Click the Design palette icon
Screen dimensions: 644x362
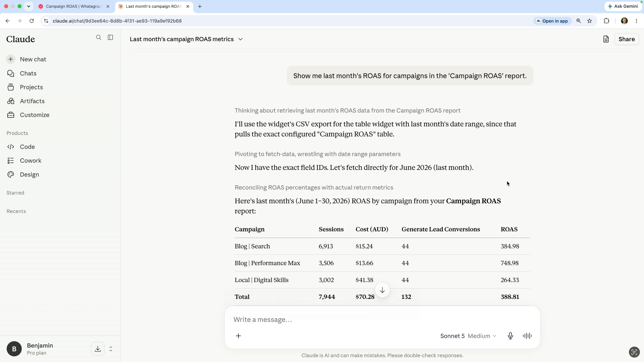10,174
